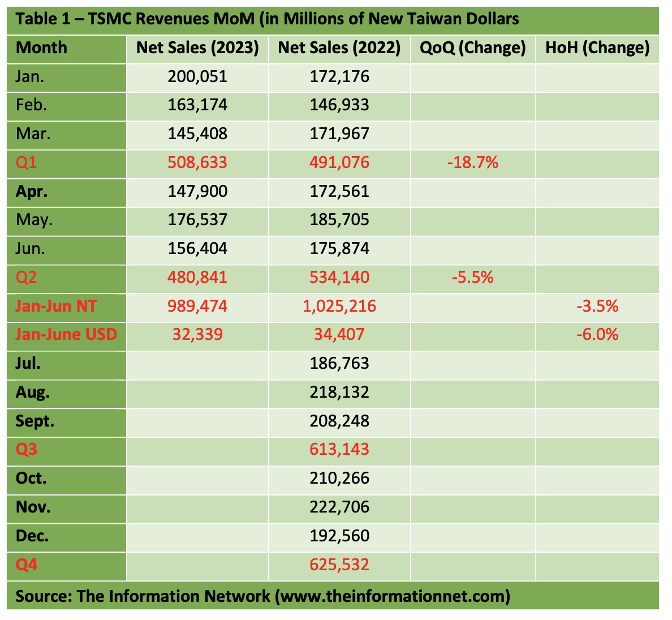
Task: Click the HoH change value -3.5%
Action: pyautogui.click(x=597, y=307)
